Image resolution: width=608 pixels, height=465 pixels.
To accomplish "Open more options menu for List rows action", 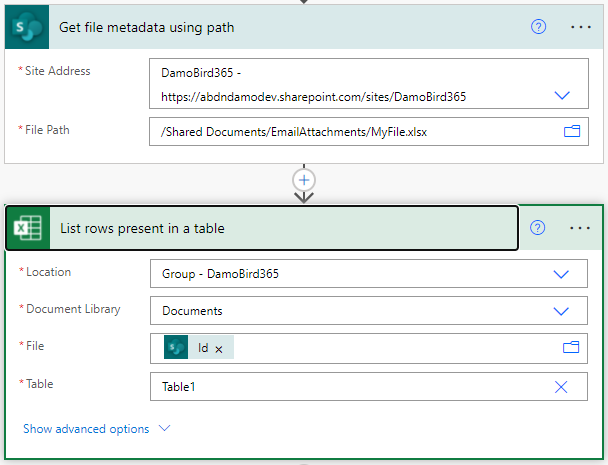I will 580,228.
